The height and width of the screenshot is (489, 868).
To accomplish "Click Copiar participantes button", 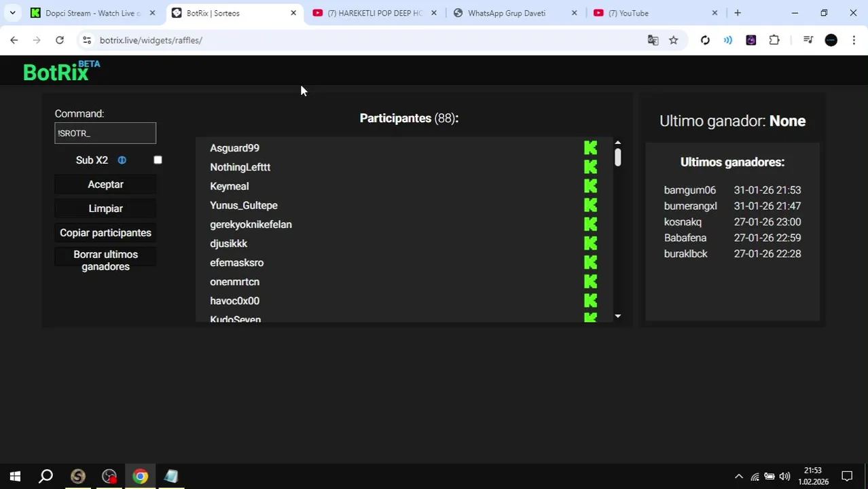I will pos(105,233).
